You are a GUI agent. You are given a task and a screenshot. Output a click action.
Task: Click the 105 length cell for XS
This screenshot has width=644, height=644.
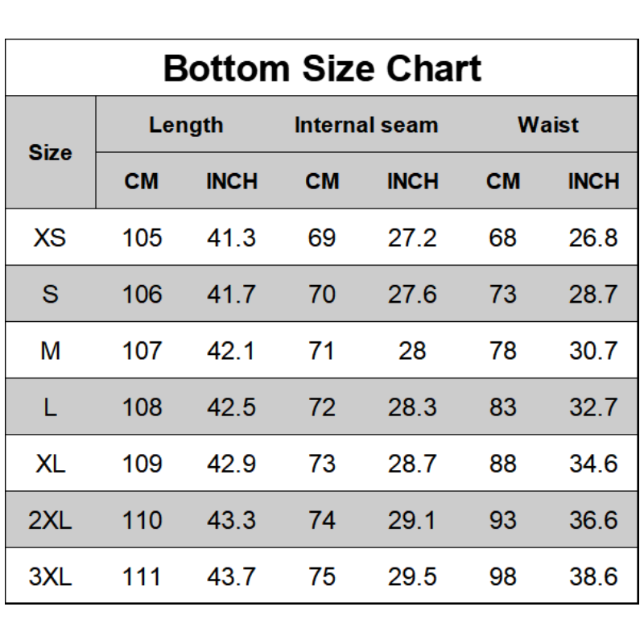(x=142, y=237)
